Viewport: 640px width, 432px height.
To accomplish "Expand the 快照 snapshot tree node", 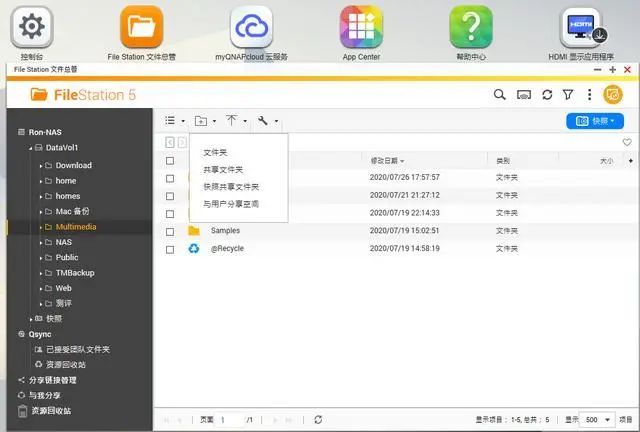I will click(31, 319).
